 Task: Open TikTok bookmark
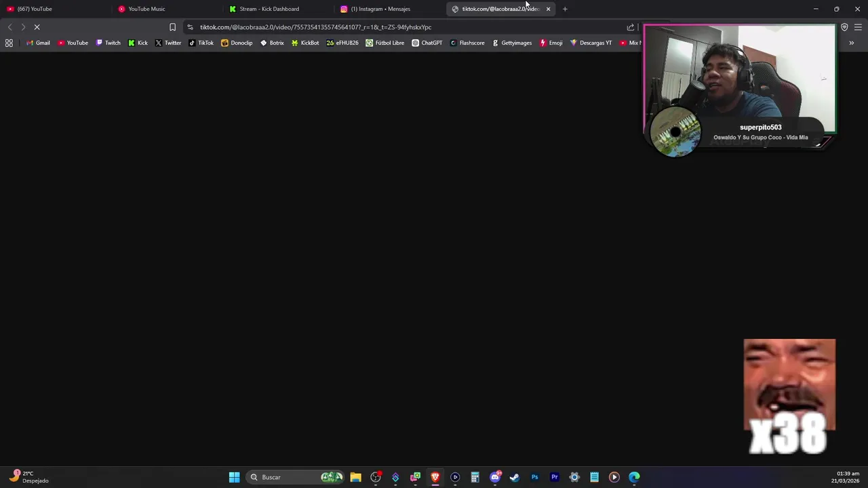point(201,43)
